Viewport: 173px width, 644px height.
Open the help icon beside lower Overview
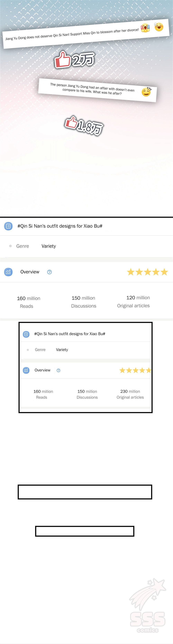58,370
